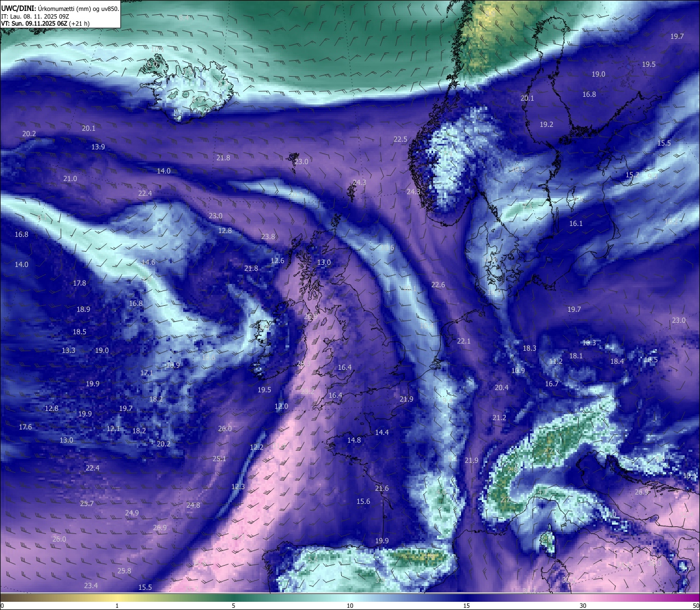Click the map value 11.2

coord(556,361)
